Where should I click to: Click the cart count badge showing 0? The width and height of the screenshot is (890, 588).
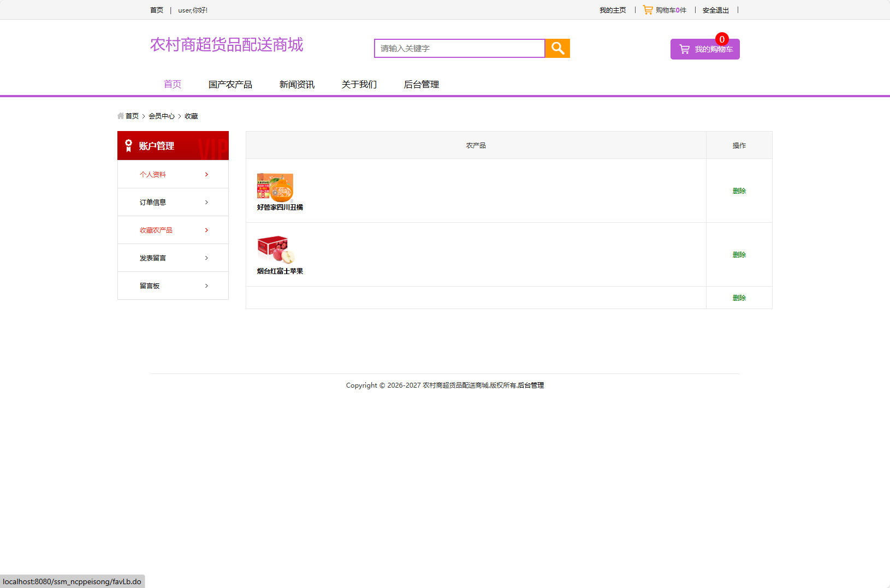(x=721, y=39)
